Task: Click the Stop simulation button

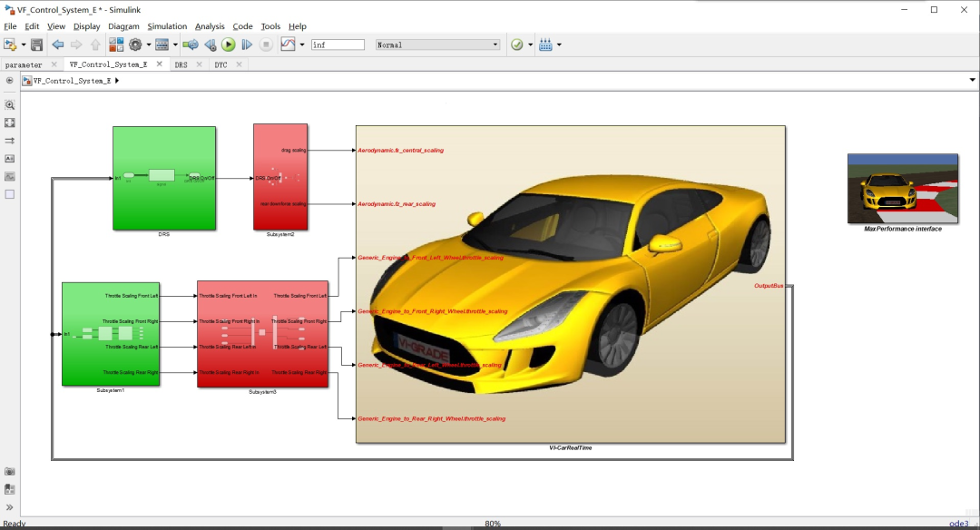Action: click(x=266, y=44)
